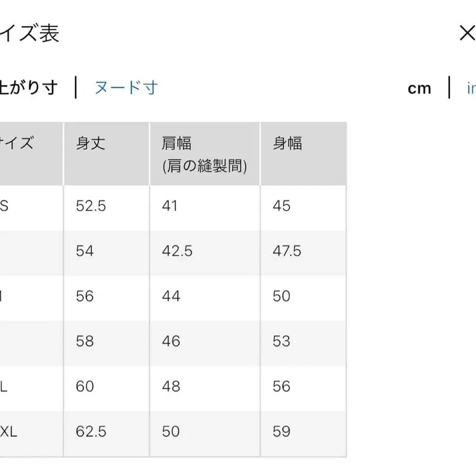476x476 pixels.
Task: Switch measurements to ヌード寸 view
Action: coord(126,87)
